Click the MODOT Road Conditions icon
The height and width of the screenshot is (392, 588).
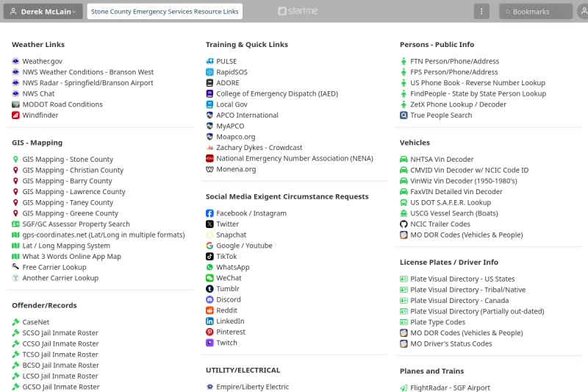(15, 104)
